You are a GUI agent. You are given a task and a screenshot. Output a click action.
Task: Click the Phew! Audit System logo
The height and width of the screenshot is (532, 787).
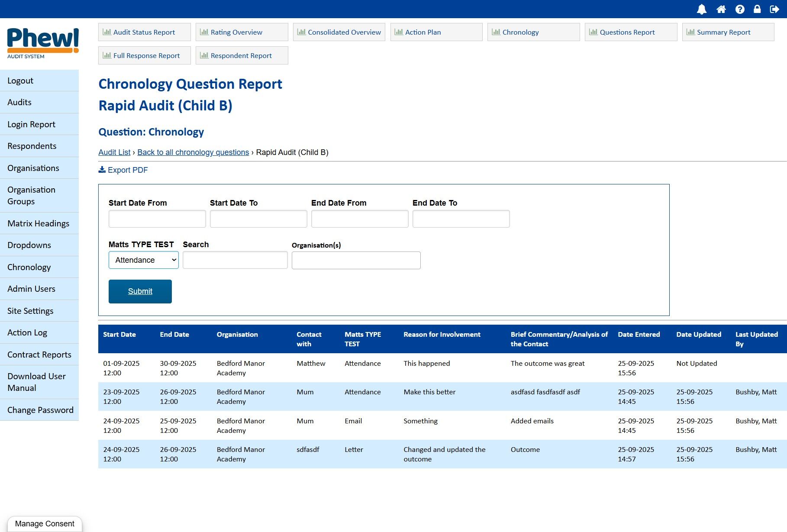[43, 43]
